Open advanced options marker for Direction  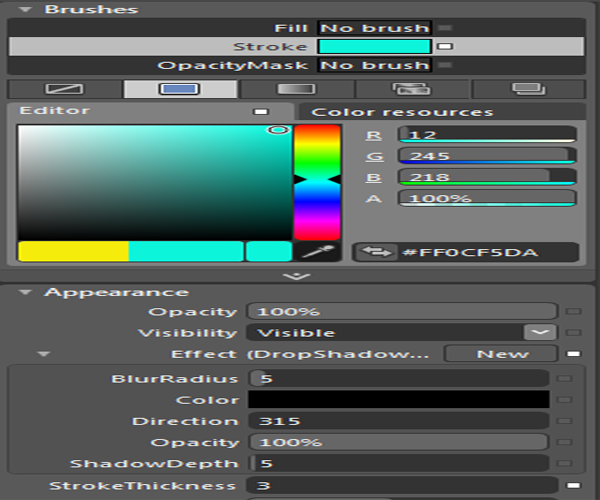tap(564, 421)
